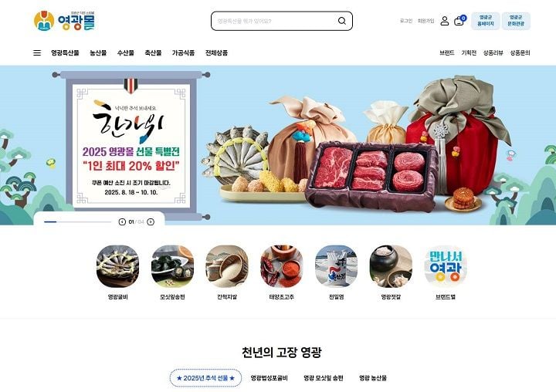This screenshot has height=392, width=556.
Task: Open the 영광굴비 category icon
Action: [x=117, y=266]
